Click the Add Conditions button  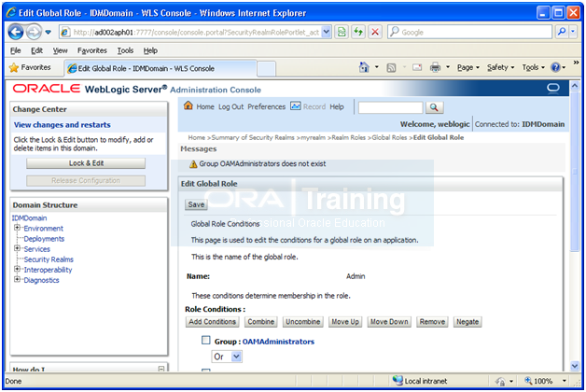point(212,322)
